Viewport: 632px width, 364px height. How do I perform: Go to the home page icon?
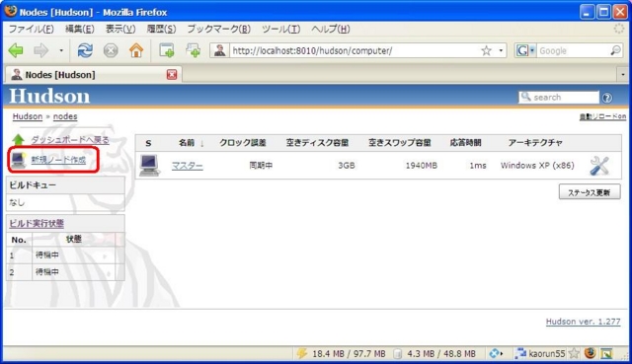136,50
